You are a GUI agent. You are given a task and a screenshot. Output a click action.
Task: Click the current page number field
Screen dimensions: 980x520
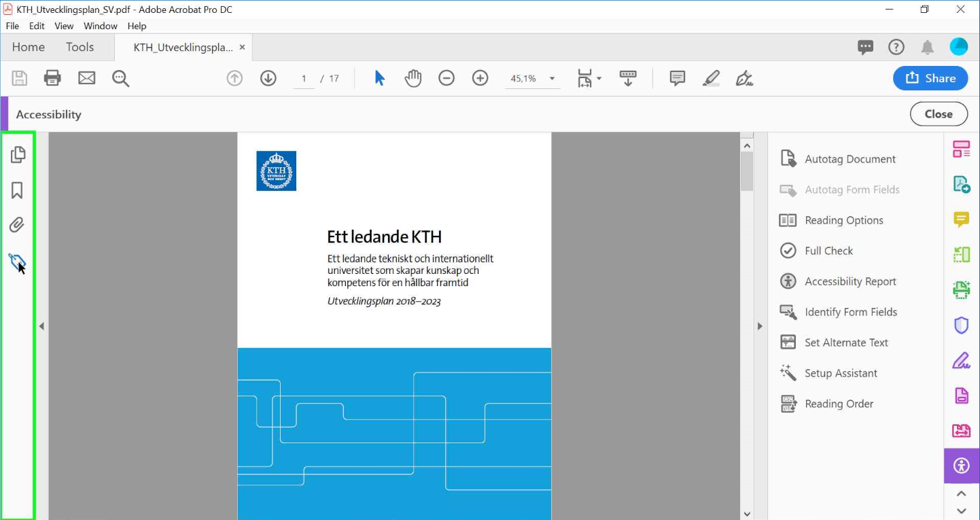[304, 79]
